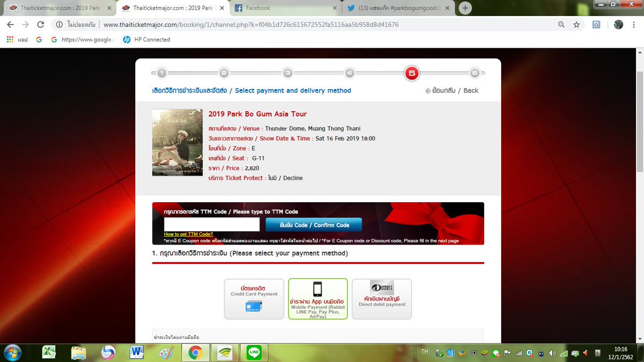The height and width of the screenshot is (362, 644).
Task: Open Excel from the taskbar
Action: tap(49, 352)
